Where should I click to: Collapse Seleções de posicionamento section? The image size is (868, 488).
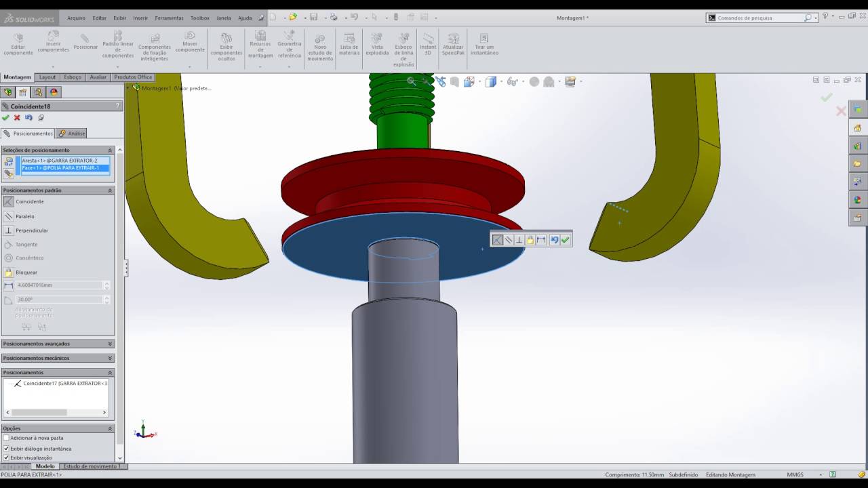(x=110, y=150)
